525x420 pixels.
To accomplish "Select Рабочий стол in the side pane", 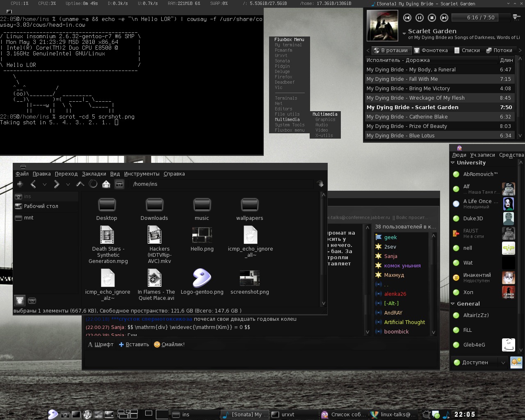I will (46, 206).
